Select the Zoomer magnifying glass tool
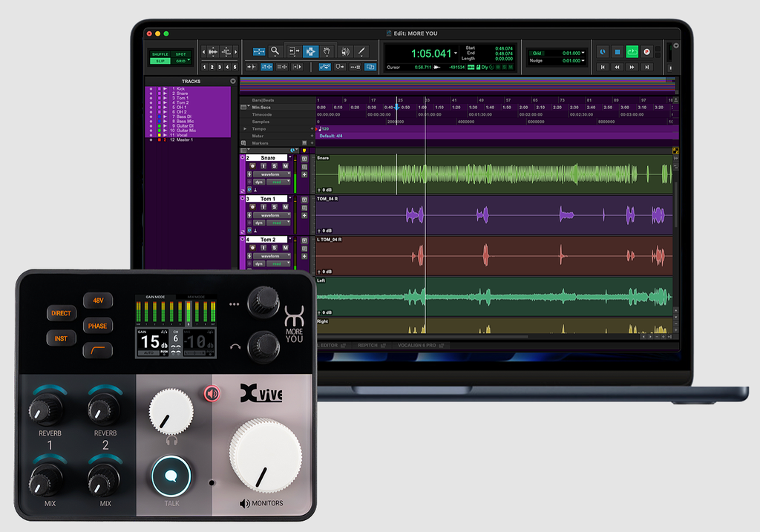Screen dimensions: 760x532 (275, 51)
